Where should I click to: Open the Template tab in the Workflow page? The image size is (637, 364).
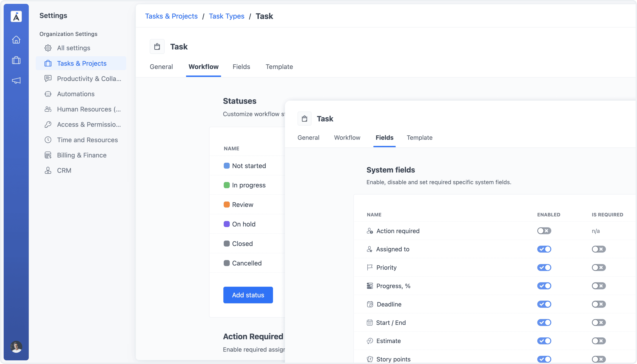pos(279,66)
